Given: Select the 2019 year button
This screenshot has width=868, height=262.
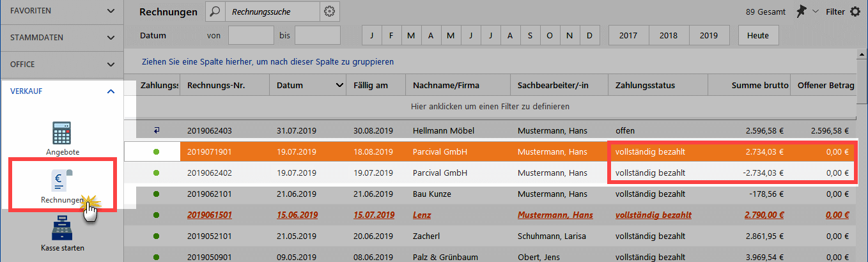Looking at the screenshot, I should pos(708,35).
